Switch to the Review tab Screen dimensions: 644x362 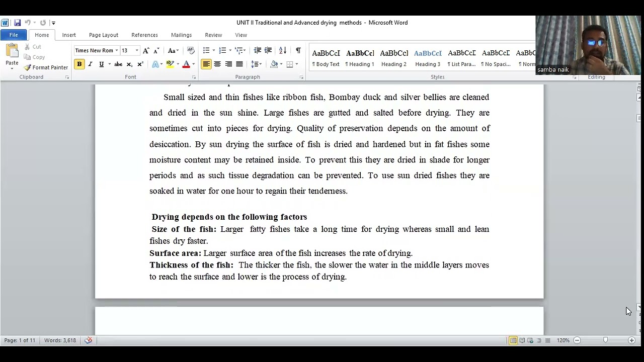coord(213,35)
